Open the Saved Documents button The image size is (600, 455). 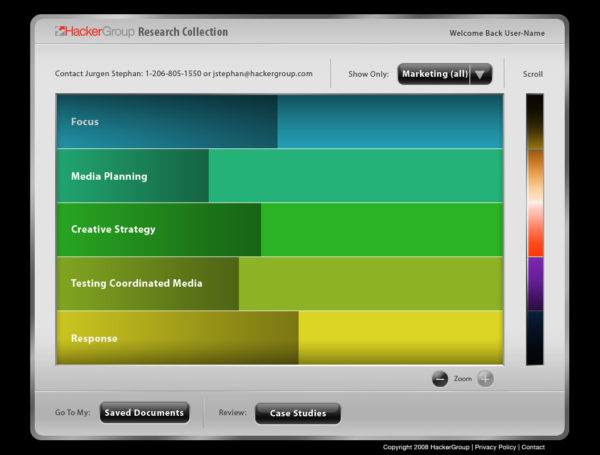(144, 413)
